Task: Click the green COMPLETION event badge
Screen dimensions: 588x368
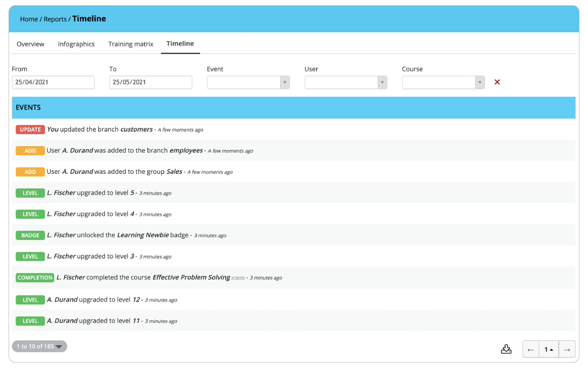Action: (35, 277)
